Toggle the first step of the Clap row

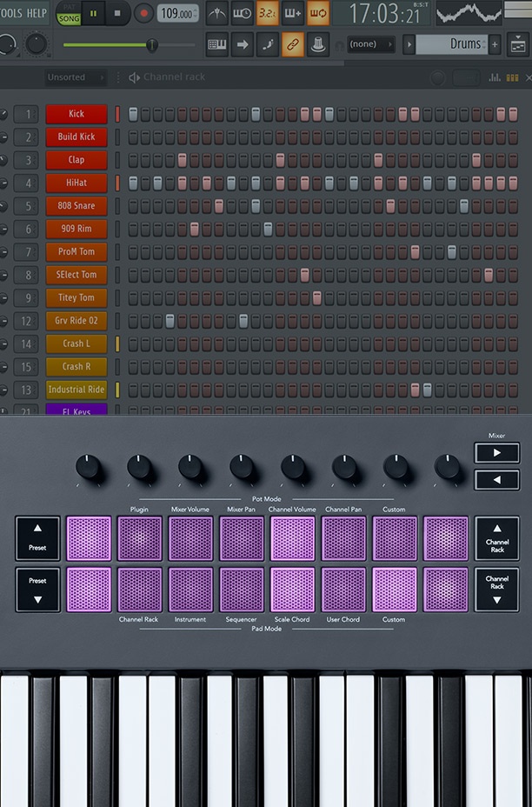coord(133,160)
